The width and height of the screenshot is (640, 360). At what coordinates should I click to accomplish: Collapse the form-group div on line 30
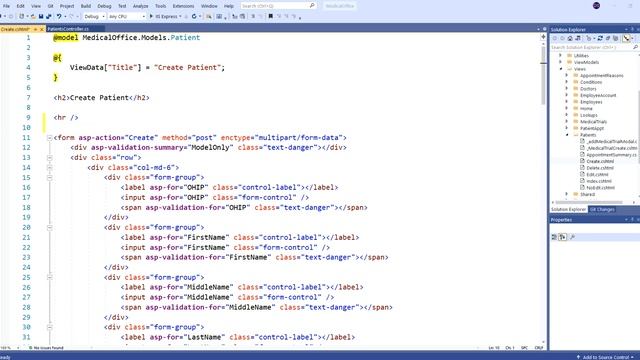coord(49,327)
